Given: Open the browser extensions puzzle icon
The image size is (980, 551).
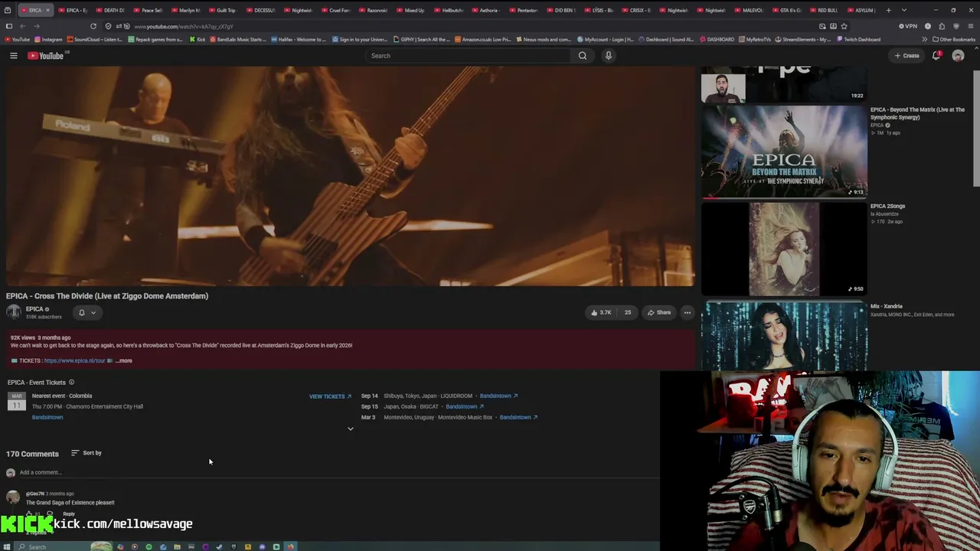Looking at the screenshot, I should coord(942,26).
